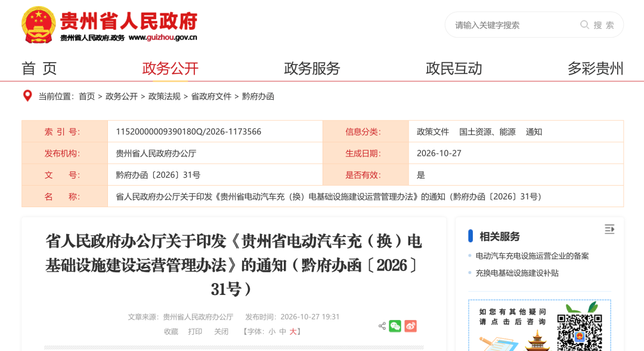Go to 省政府文件 in the breadcrumb
This screenshot has width=644, height=351.
[x=211, y=97]
